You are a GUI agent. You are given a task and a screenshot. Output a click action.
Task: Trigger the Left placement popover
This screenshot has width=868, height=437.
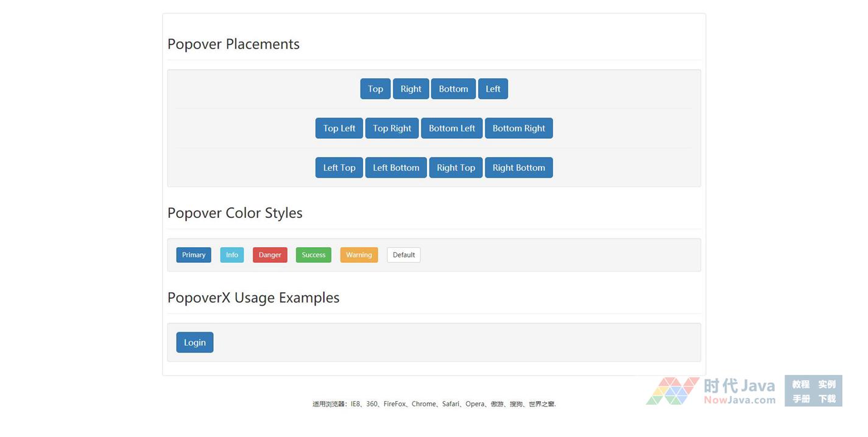493,89
